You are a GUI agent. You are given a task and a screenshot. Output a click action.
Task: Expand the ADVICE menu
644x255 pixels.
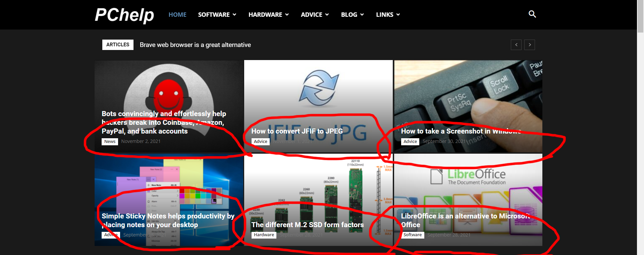(x=315, y=14)
